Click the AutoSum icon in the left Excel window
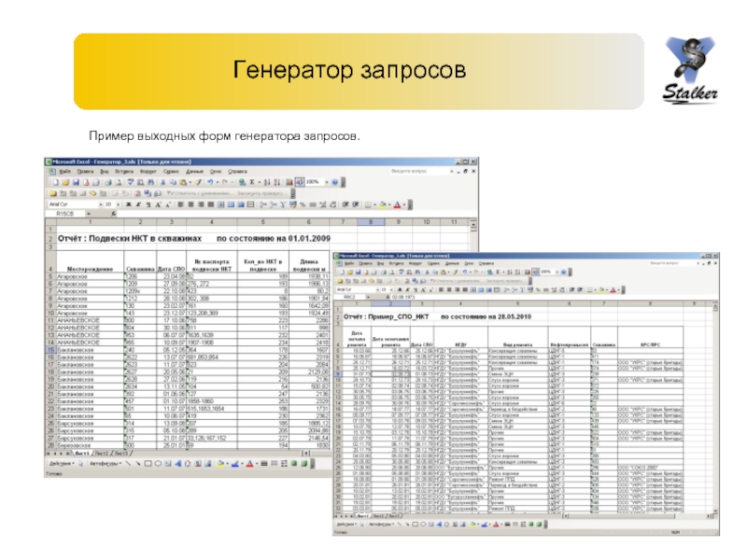This screenshot has height=560, width=747. [x=252, y=181]
